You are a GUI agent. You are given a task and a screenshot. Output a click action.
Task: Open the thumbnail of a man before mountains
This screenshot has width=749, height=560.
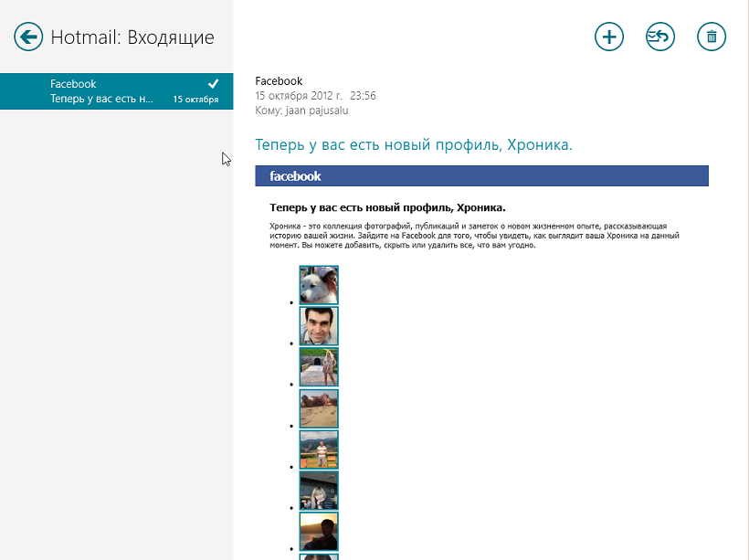coord(319,449)
